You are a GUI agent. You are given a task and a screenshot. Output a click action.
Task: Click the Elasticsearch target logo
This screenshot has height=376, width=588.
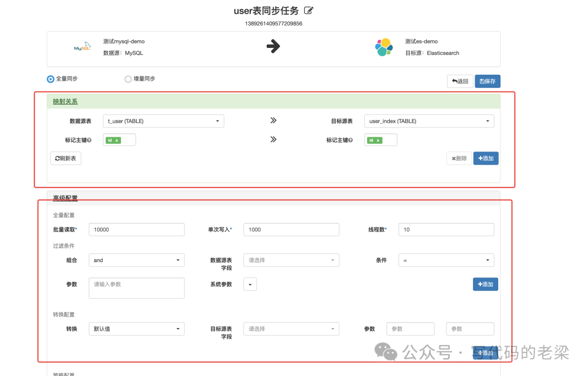point(383,47)
